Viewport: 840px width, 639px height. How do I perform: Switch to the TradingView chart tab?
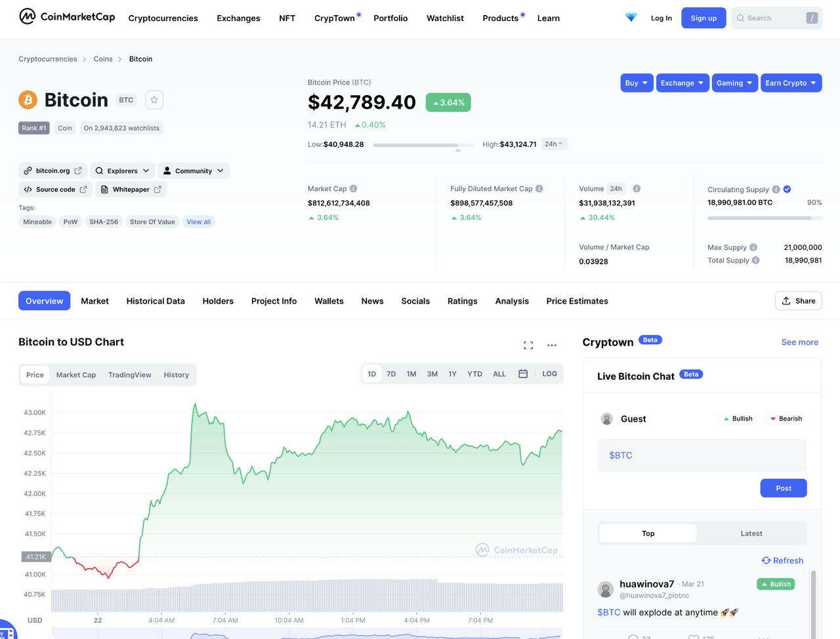pyautogui.click(x=130, y=375)
